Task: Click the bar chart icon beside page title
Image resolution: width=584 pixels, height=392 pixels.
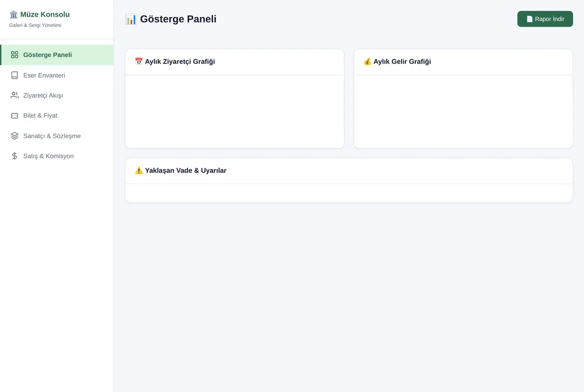Action: coord(131,19)
